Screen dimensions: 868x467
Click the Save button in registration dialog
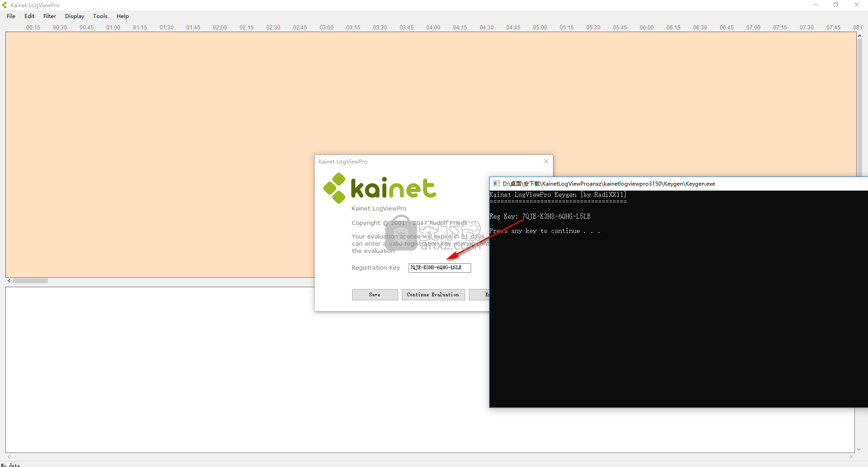pyautogui.click(x=375, y=294)
